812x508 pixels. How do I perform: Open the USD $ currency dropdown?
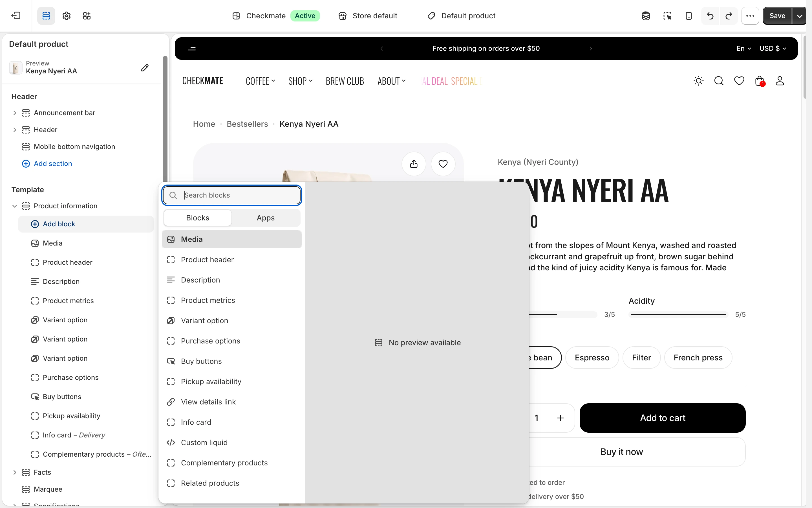pyautogui.click(x=773, y=48)
